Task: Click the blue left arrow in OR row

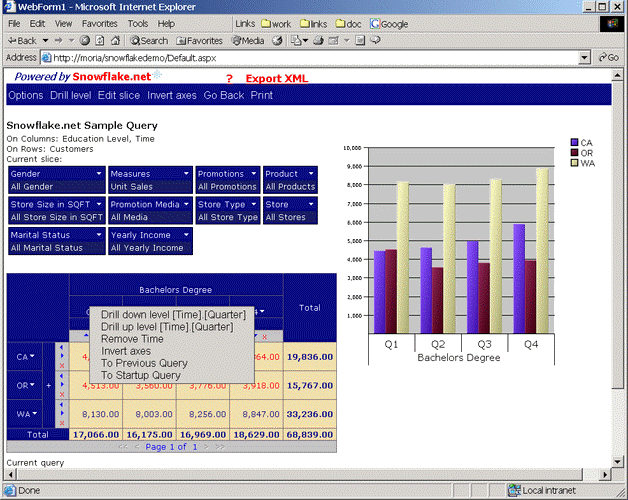Action: pyautogui.click(x=61, y=376)
